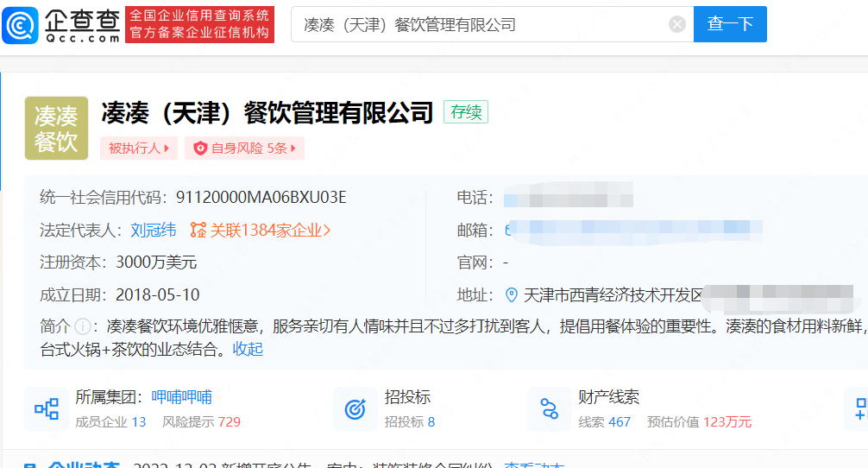Clear the search box with the X icon
This screenshot has width=868, height=468.
pos(677,24)
